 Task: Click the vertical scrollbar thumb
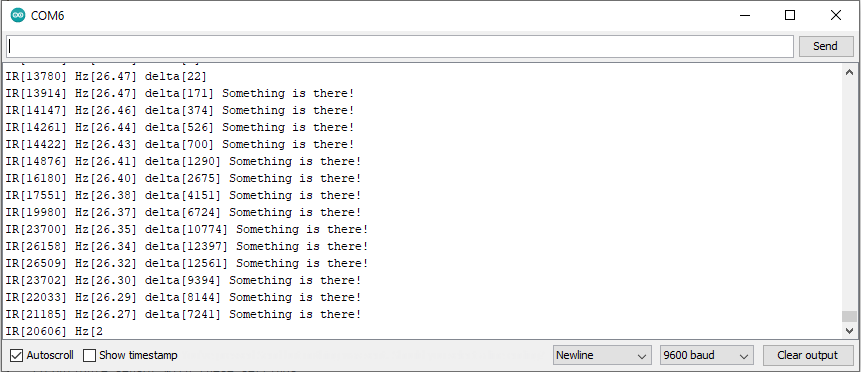(849, 317)
